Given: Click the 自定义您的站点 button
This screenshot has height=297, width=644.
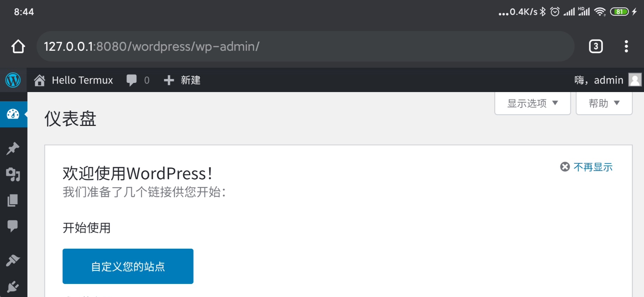Looking at the screenshot, I should [x=128, y=266].
